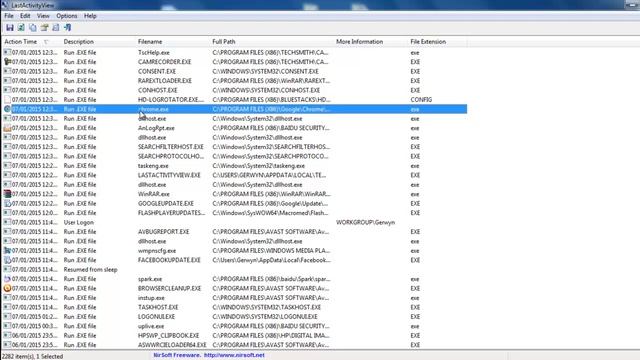The width and height of the screenshot is (640, 360).
Task: Select the instup.exe filename cell
Action: [x=151, y=298]
